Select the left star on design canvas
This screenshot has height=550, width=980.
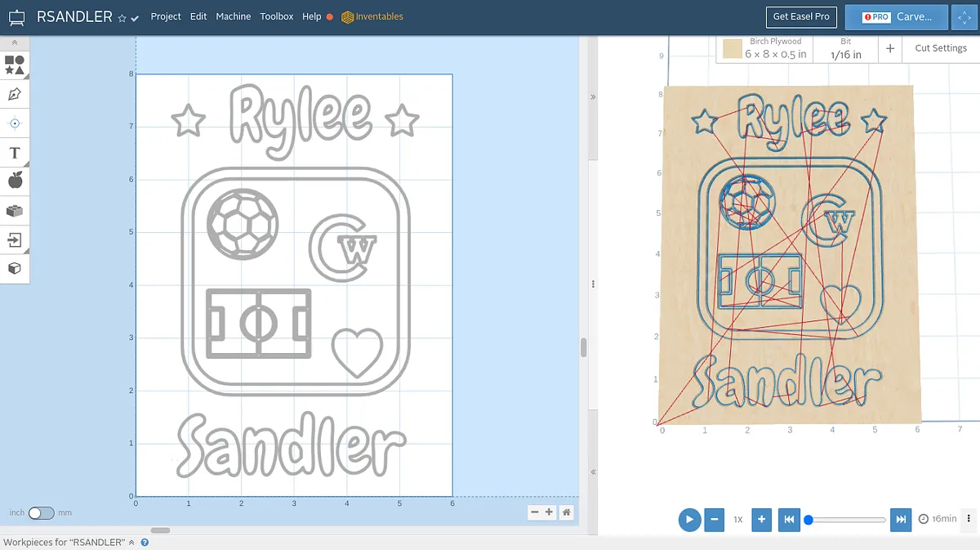[x=189, y=121]
